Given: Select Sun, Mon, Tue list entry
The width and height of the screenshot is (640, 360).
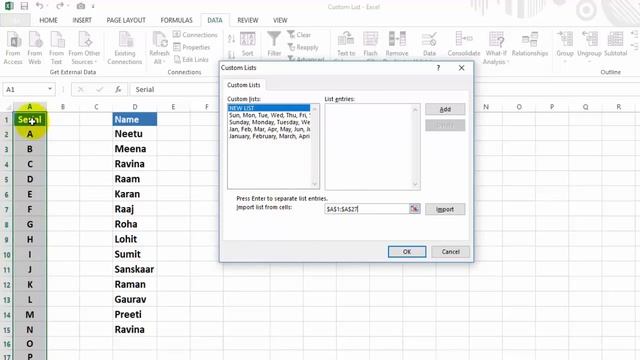Looking at the screenshot, I should coord(269,115).
